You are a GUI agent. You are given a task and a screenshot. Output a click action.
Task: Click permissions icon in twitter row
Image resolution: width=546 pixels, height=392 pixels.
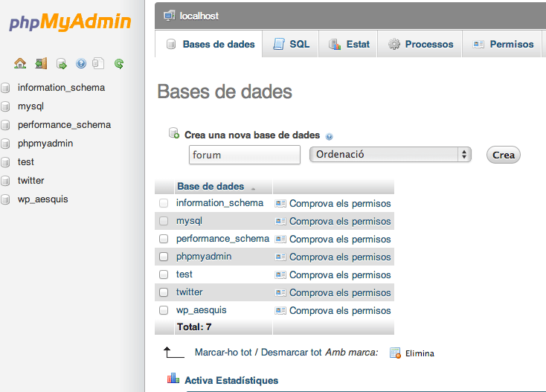[x=280, y=293]
